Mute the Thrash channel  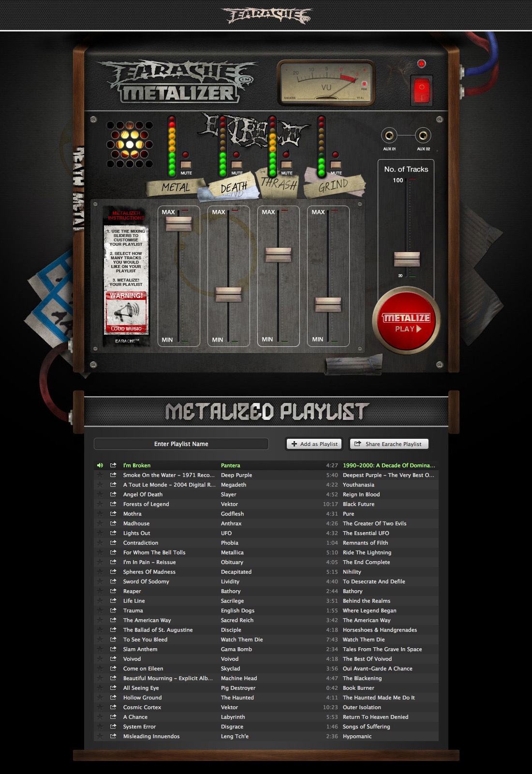click(x=286, y=165)
